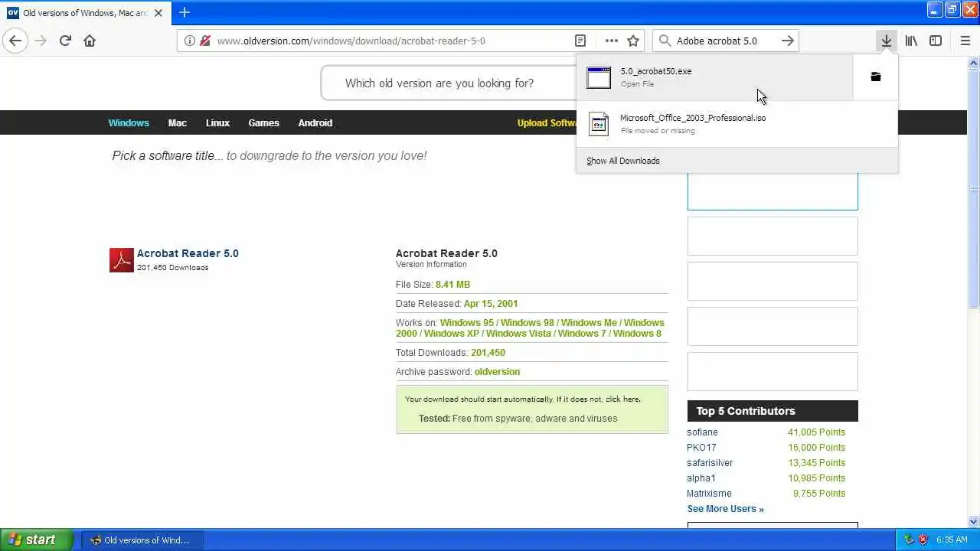Open the library toolbar icon

click(911, 41)
